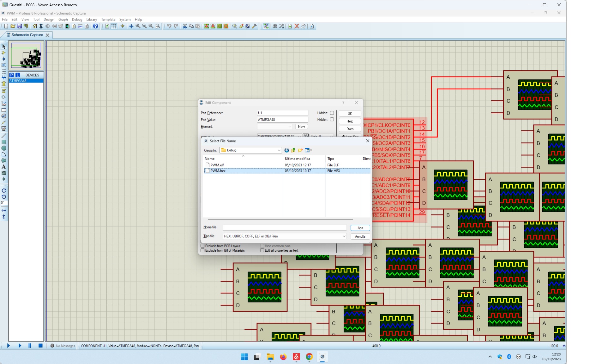Click the Home Page toolbar icon

[35, 26]
